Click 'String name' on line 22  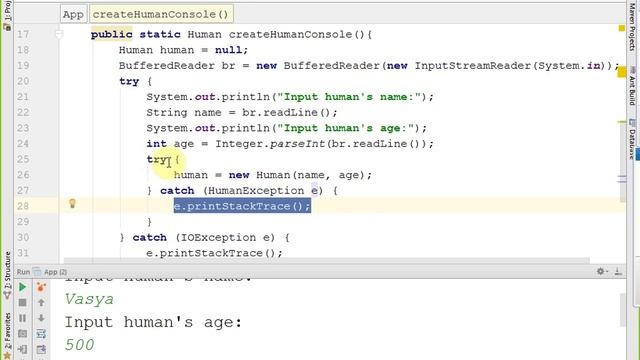point(184,113)
